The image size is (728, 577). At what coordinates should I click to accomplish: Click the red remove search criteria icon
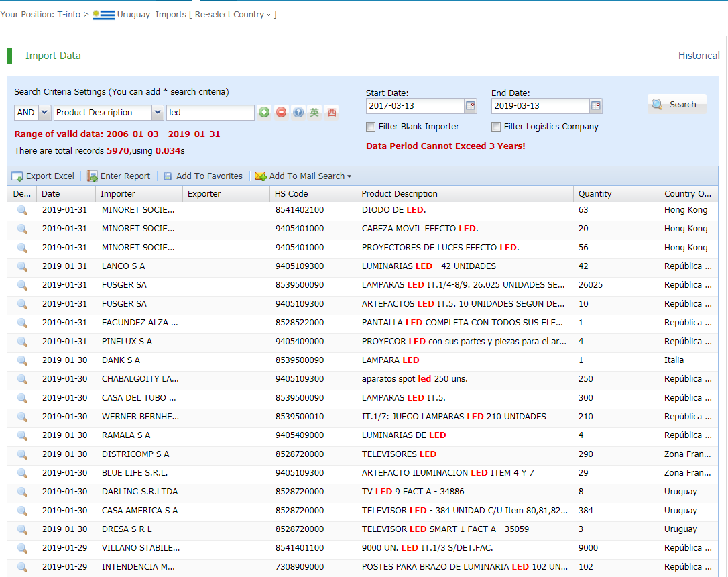[x=281, y=113]
